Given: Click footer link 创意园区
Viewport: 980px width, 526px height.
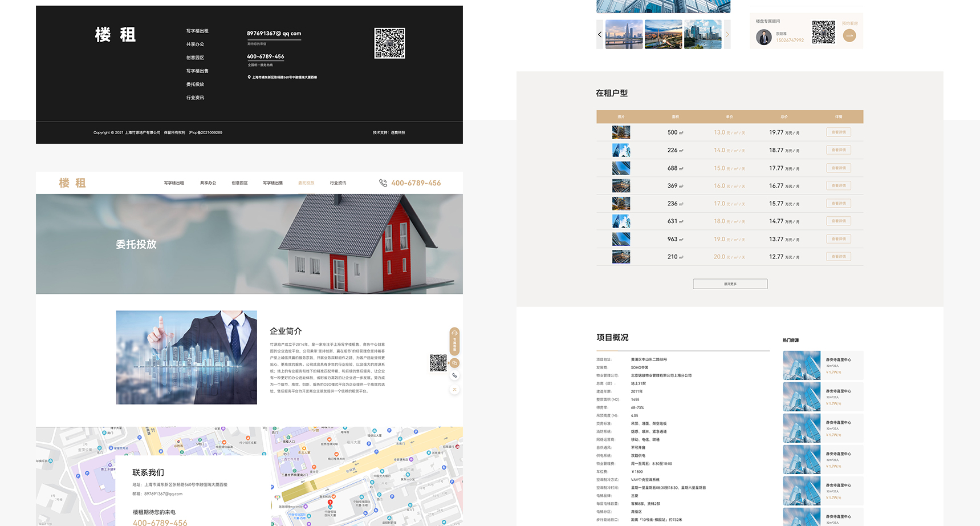Looking at the screenshot, I should (195, 58).
